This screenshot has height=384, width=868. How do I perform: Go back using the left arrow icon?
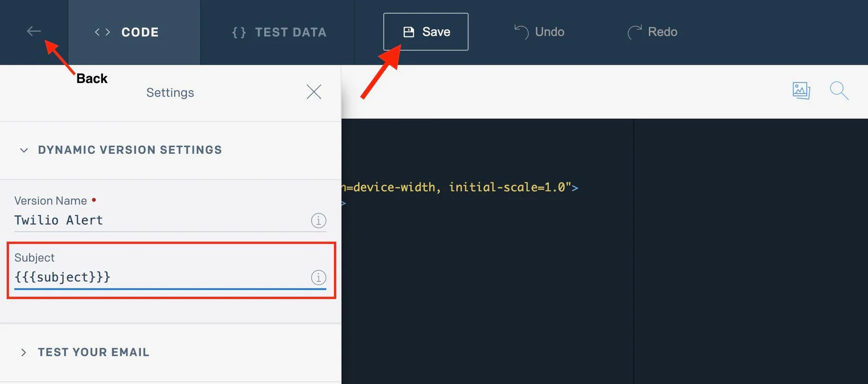[34, 32]
